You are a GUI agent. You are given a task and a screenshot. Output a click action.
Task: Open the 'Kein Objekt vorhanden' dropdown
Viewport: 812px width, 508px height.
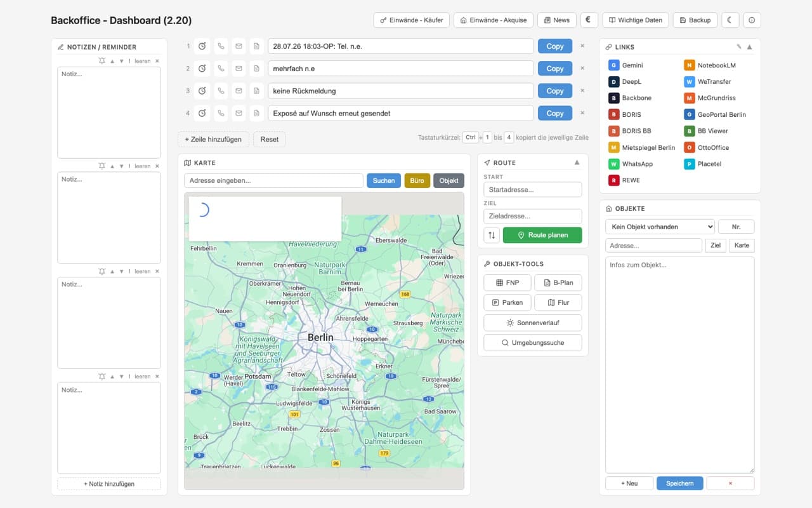(660, 227)
